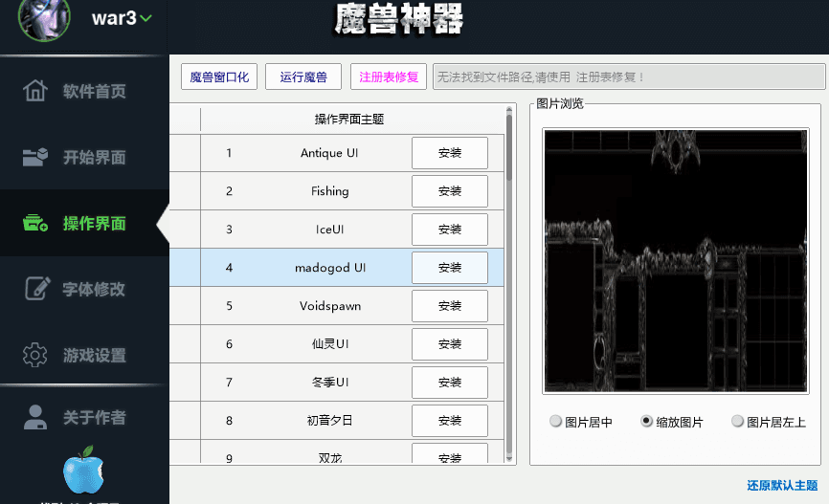Screen dimensions: 829x504
Task: Click the 注册表修复 button
Action: click(389, 77)
